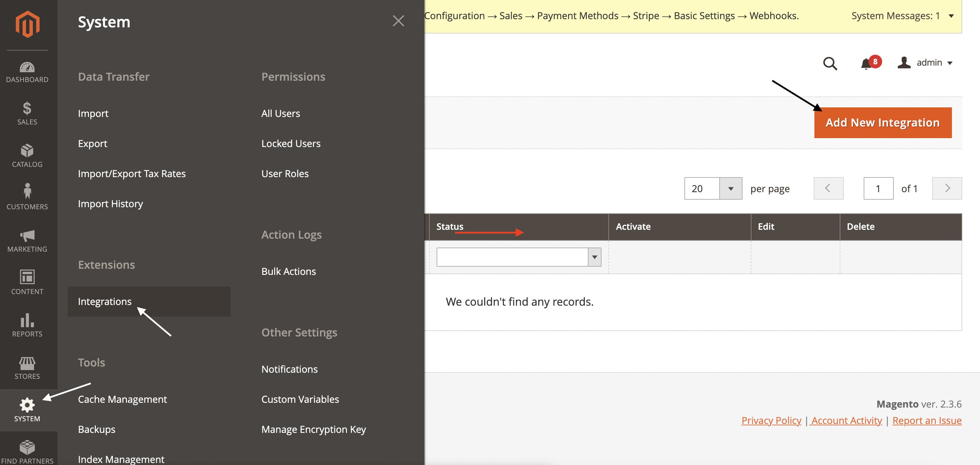Open Locked Users menu item

[291, 143]
